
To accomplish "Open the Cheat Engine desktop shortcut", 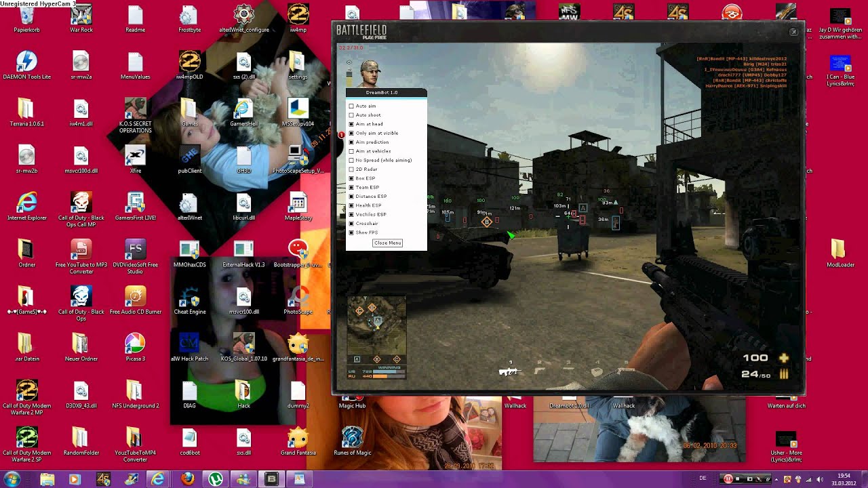I will click(189, 299).
